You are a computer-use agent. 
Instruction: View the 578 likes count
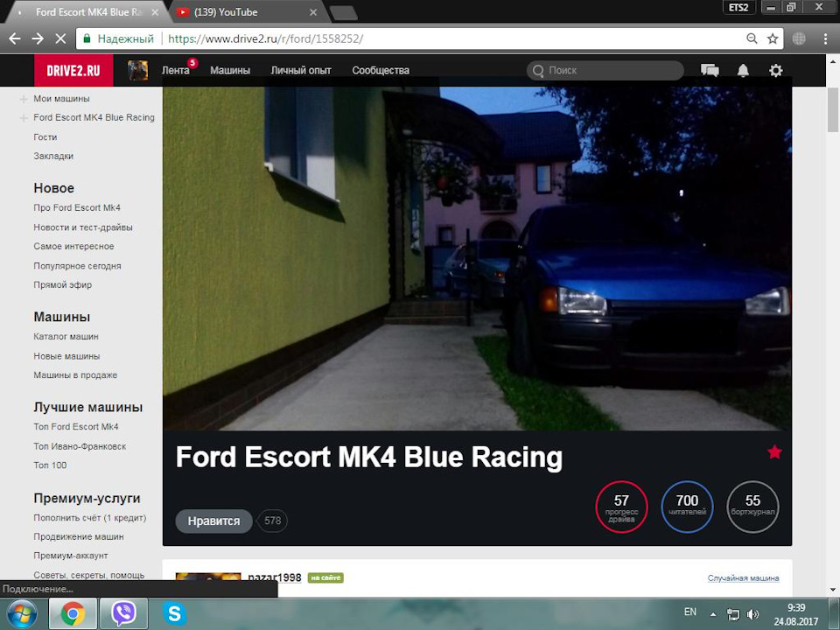click(273, 521)
